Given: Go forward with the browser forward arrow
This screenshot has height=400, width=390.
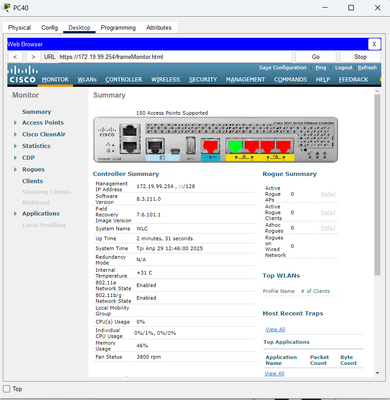Looking at the screenshot, I should pos(33,57).
